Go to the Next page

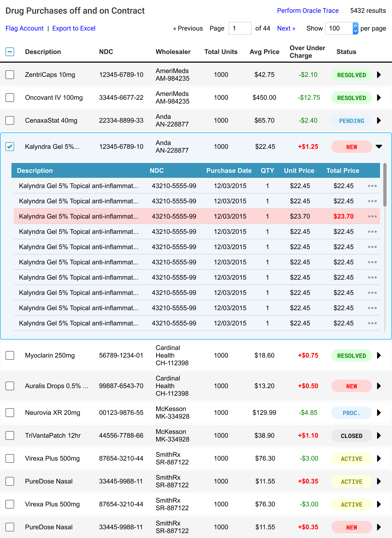click(x=286, y=28)
